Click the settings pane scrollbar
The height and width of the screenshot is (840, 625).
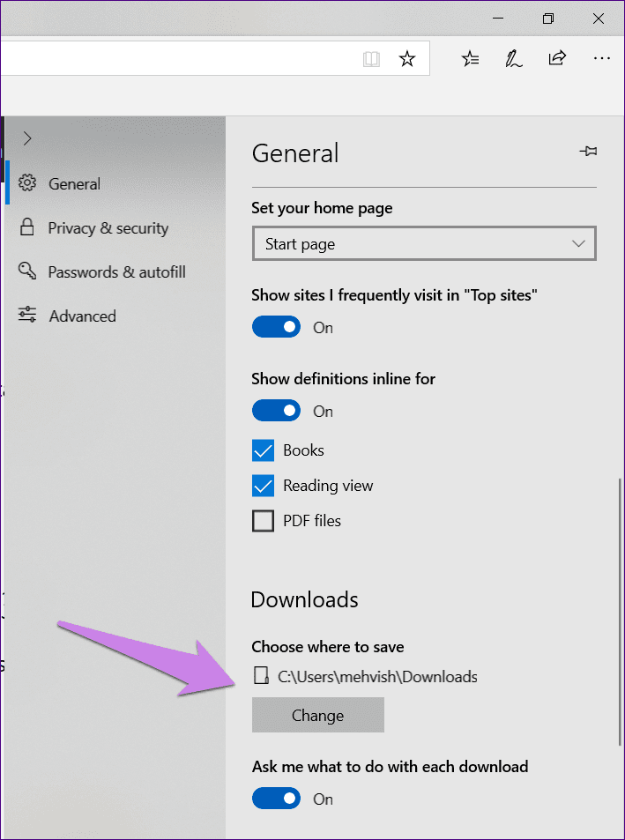pyautogui.click(x=621, y=611)
